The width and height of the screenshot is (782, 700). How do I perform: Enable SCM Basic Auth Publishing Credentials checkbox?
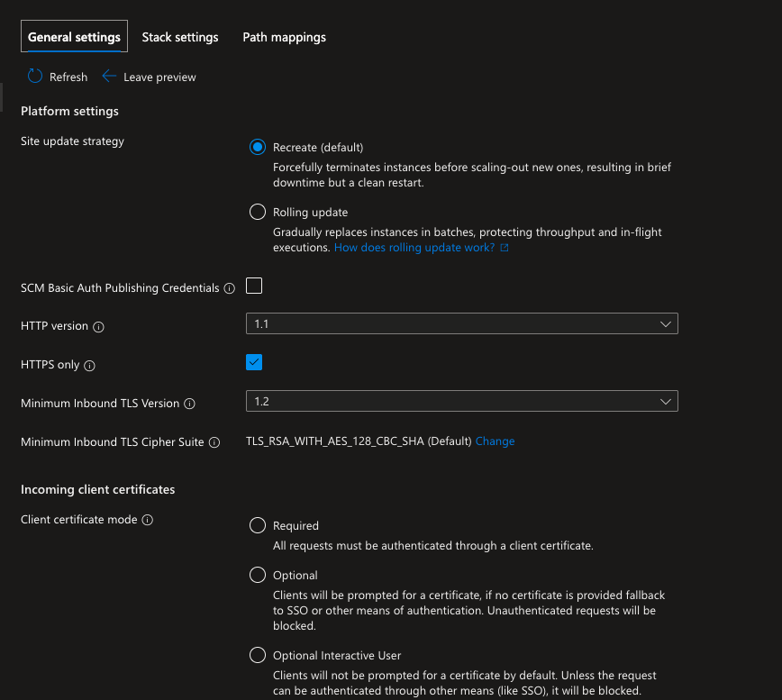pos(254,286)
